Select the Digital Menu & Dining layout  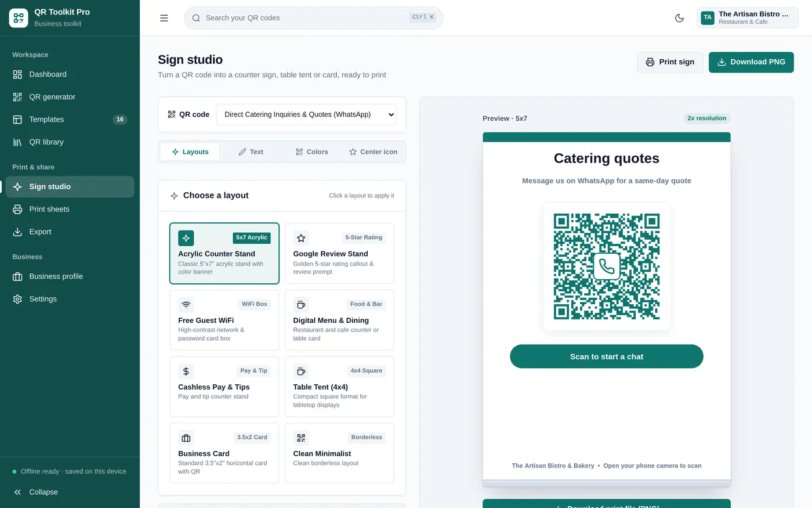pos(339,320)
